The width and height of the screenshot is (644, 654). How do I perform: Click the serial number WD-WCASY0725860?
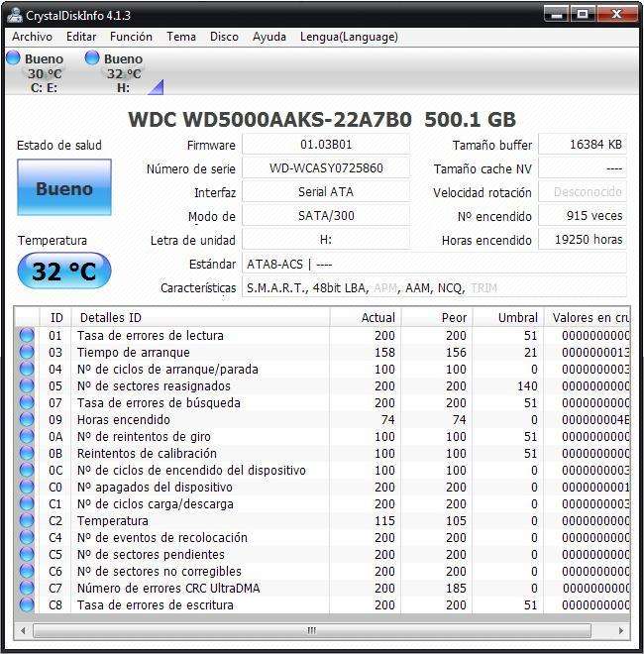(x=326, y=168)
